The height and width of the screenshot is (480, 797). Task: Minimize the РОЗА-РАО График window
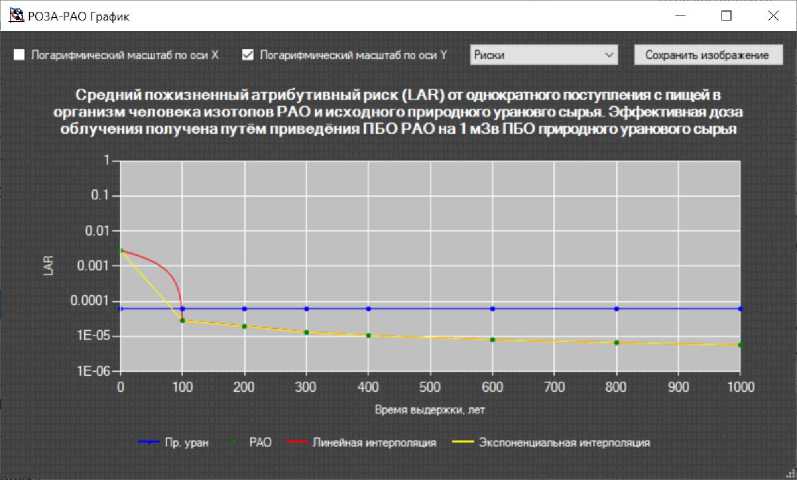(681, 15)
